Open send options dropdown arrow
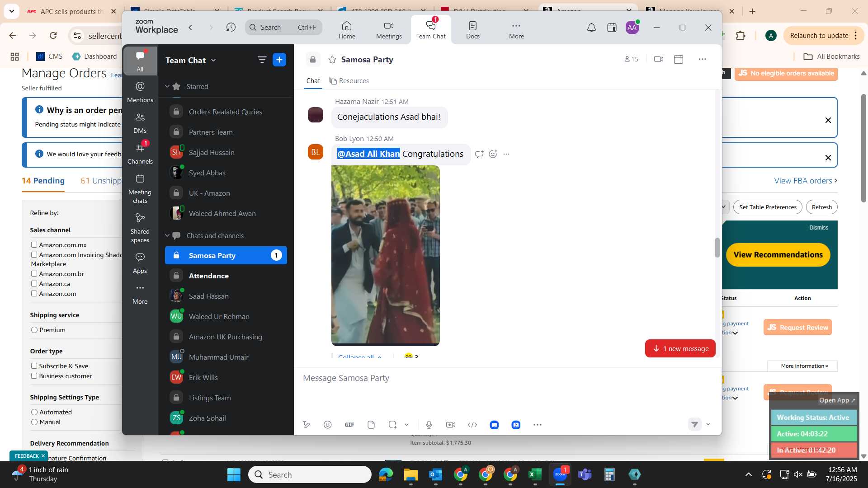This screenshot has height=488, width=868. click(x=708, y=424)
